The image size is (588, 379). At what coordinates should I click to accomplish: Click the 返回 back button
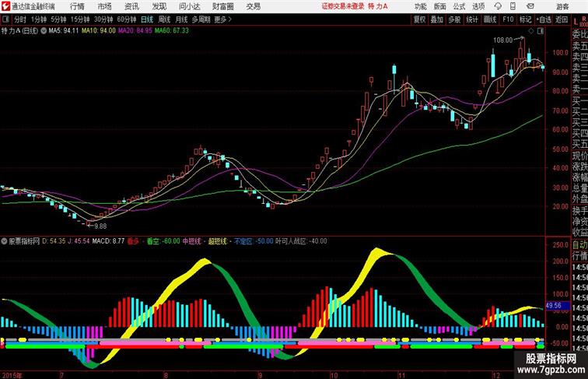pyautogui.click(x=562, y=19)
